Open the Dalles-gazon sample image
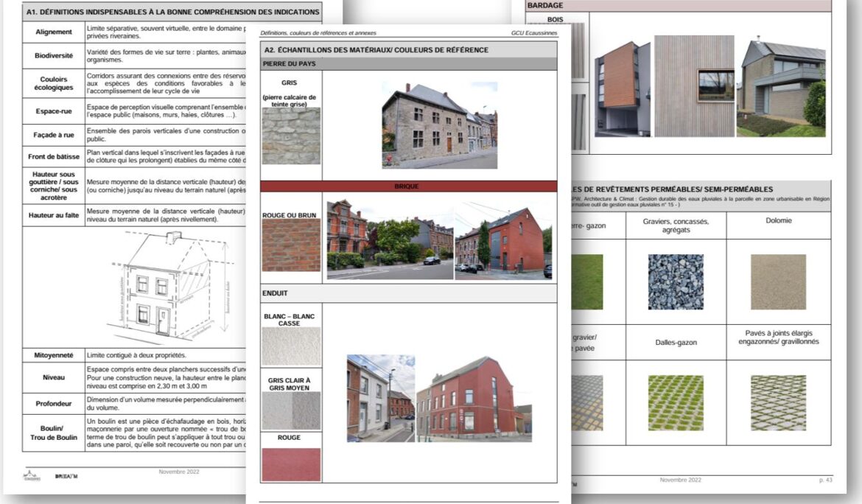 coord(676,402)
